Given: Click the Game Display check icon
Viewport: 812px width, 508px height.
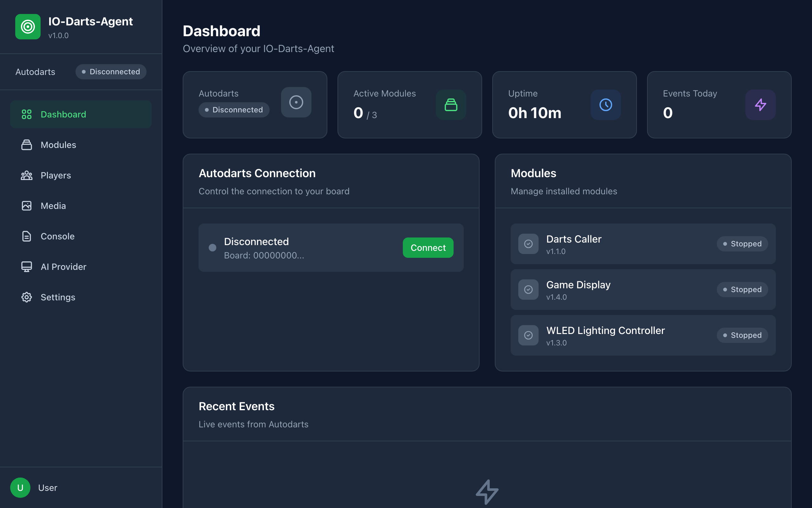Looking at the screenshot, I should [528, 290].
